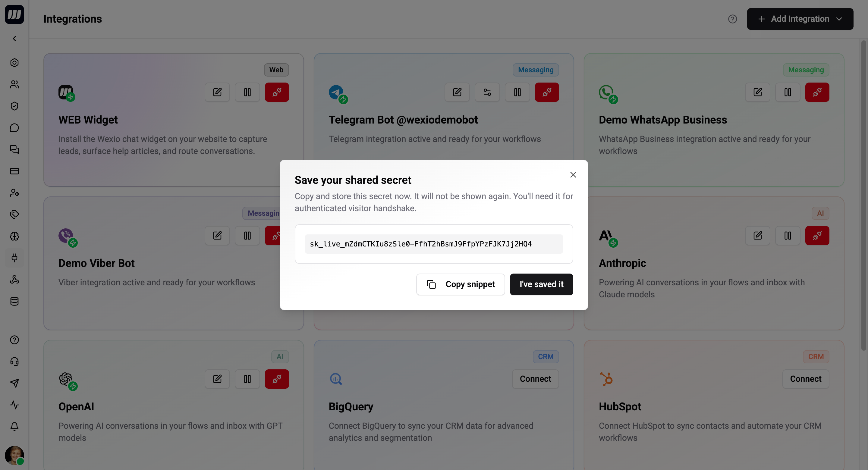868x470 pixels.
Task: Disconnect the Demo WhatsApp Business integration
Action: (817, 92)
